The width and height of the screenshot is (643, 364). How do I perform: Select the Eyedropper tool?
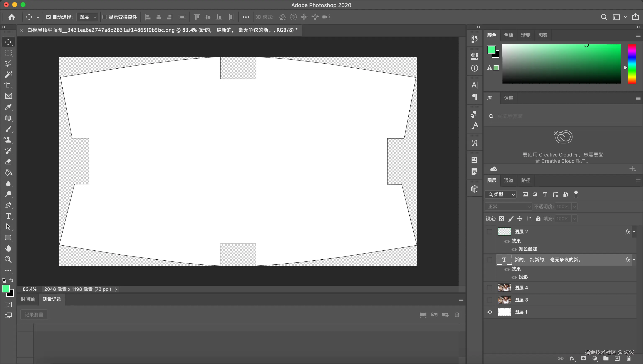pyautogui.click(x=8, y=107)
